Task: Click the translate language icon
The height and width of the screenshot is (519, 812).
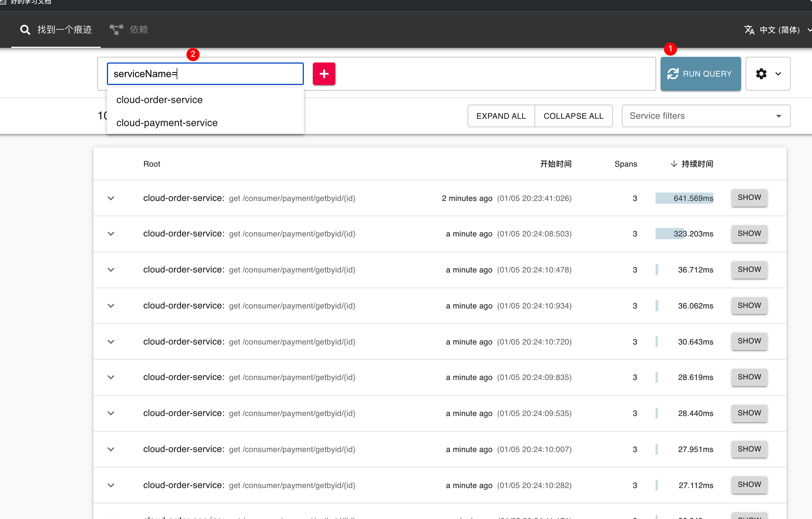Action: [x=749, y=30]
